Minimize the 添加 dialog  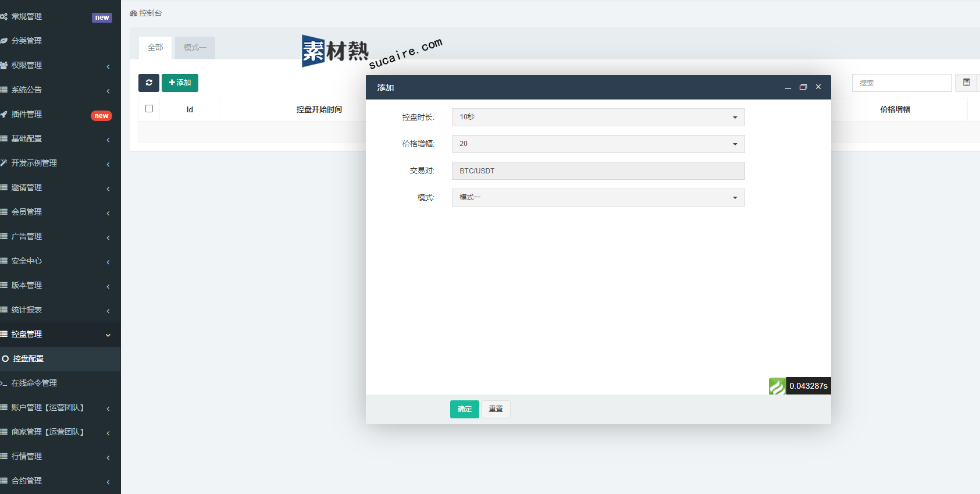(788, 87)
